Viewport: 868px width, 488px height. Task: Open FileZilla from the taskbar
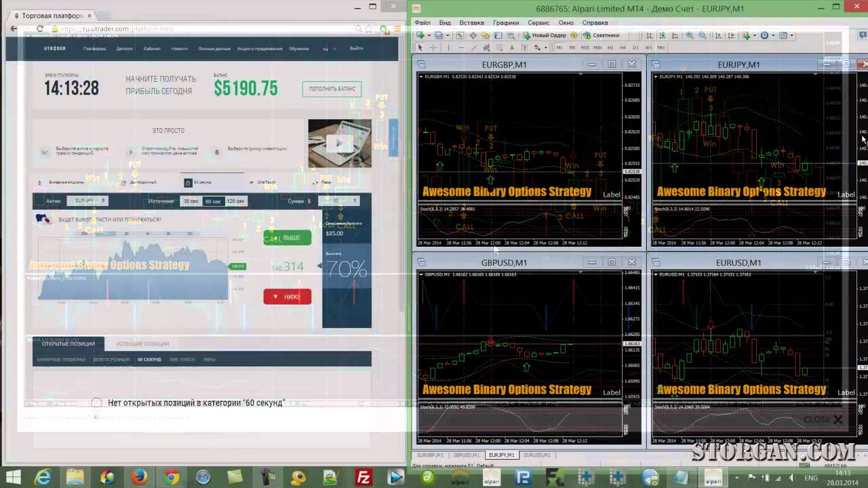click(x=364, y=477)
